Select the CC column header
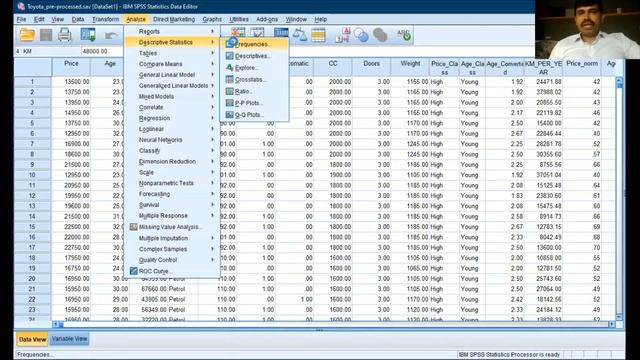This screenshot has width=640, height=360. tap(333, 67)
